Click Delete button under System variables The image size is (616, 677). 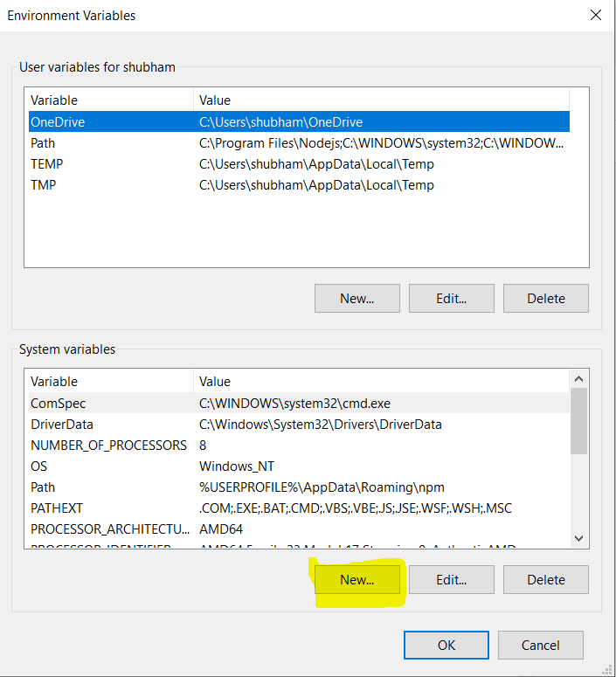(546, 579)
